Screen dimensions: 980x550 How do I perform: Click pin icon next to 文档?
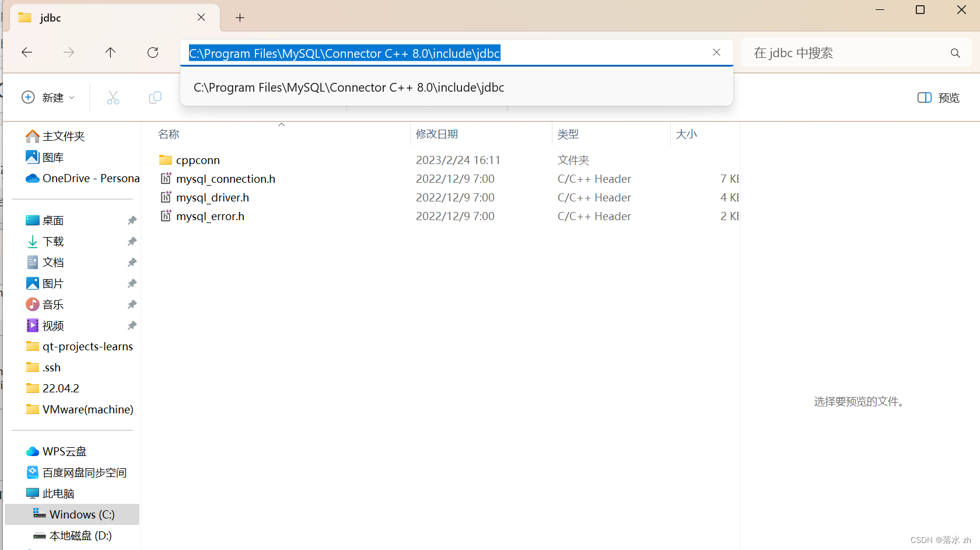point(132,262)
